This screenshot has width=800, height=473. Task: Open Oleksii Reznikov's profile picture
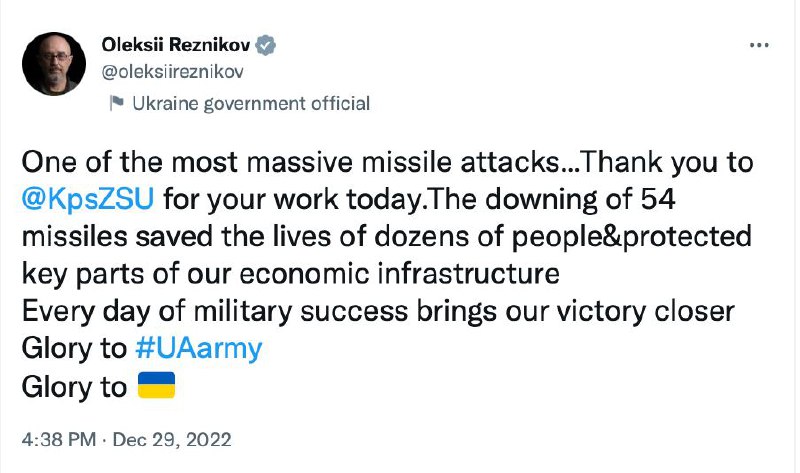tap(54, 63)
